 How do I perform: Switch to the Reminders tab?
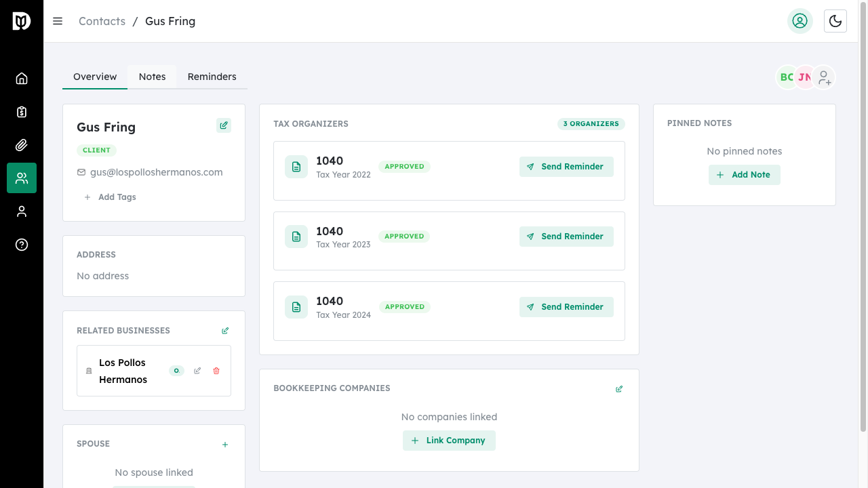pyautogui.click(x=212, y=77)
